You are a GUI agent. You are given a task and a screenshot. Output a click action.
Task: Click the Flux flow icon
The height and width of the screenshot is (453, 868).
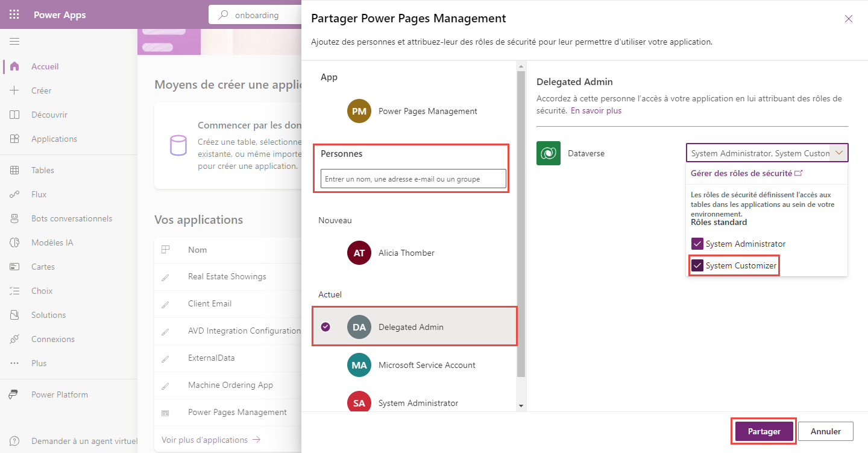point(14,194)
